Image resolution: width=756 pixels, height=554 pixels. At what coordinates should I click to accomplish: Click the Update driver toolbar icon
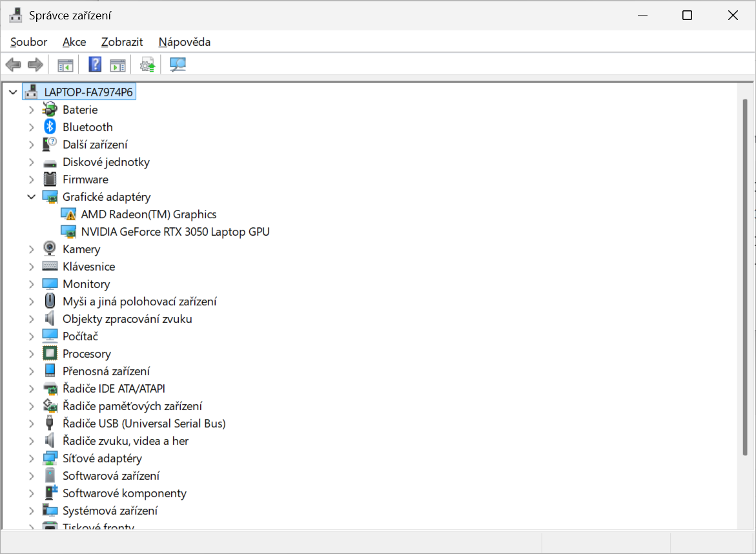tap(148, 65)
